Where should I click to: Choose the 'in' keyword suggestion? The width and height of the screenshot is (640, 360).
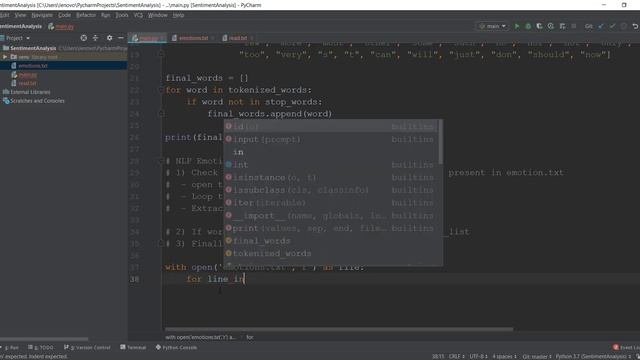click(x=330, y=152)
